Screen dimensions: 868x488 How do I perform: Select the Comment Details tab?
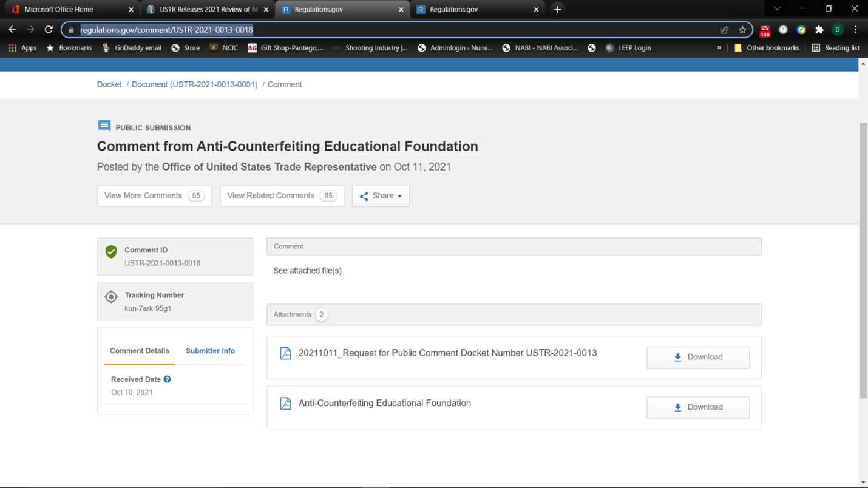point(140,351)
